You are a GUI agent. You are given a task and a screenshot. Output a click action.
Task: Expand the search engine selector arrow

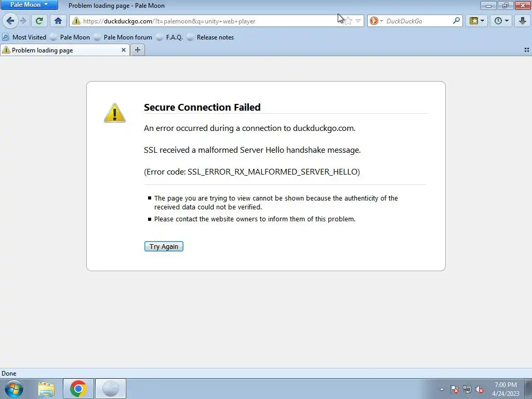coord(381,21)
